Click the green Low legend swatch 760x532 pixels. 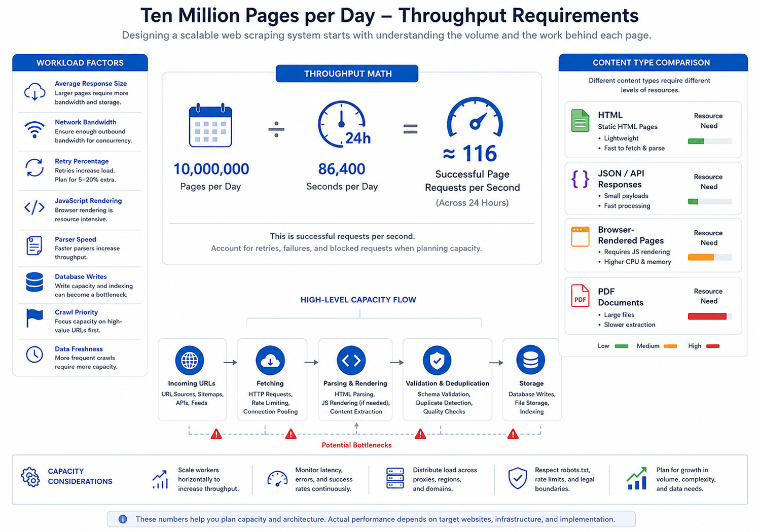pos(622,346)
